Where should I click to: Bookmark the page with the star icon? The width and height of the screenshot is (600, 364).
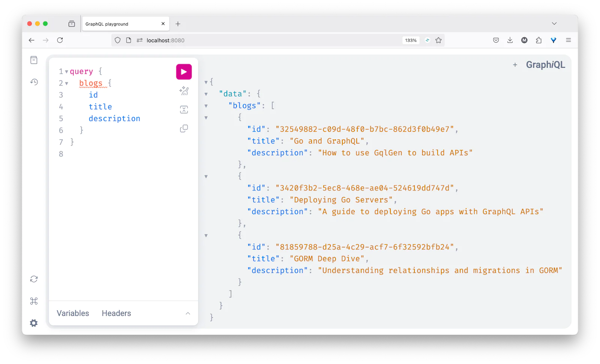pyautogui.click(x=438, y=40)
